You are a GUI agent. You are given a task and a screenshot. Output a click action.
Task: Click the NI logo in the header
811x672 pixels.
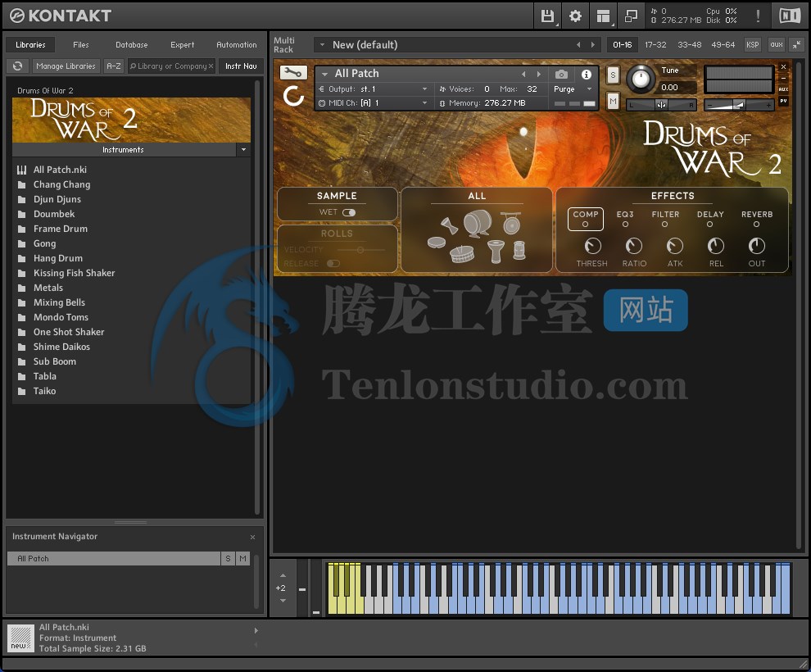(790, 16)
